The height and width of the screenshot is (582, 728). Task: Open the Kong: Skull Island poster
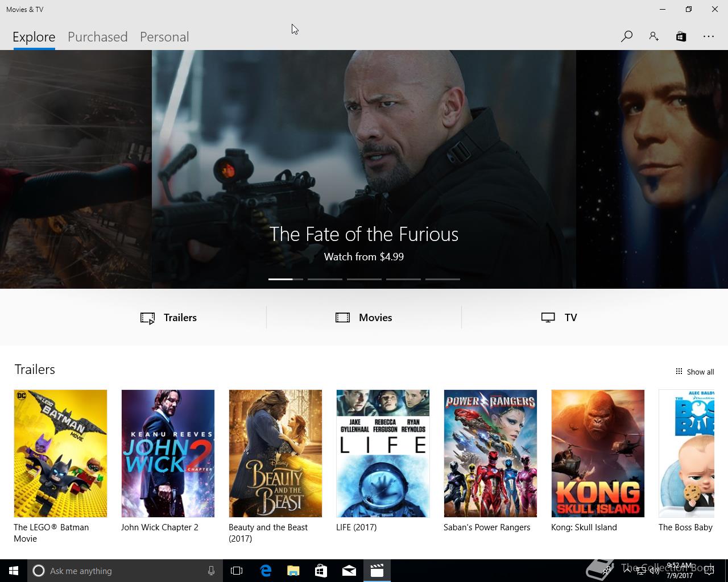[598, 454]
